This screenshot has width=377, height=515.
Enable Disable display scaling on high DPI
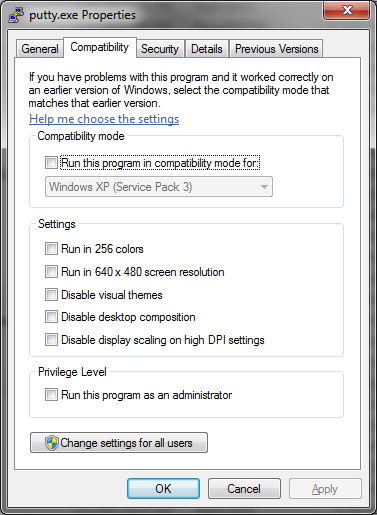click(x=51, y=340)
